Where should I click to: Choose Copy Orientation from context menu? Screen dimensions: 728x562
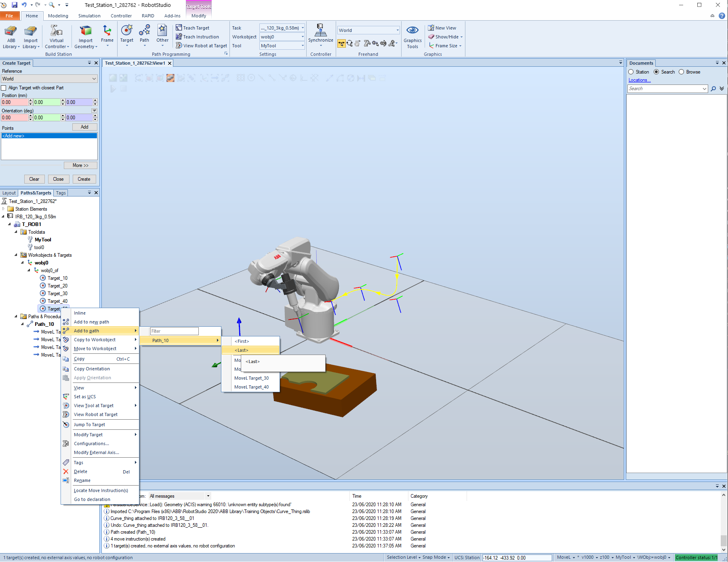[92, 369]
